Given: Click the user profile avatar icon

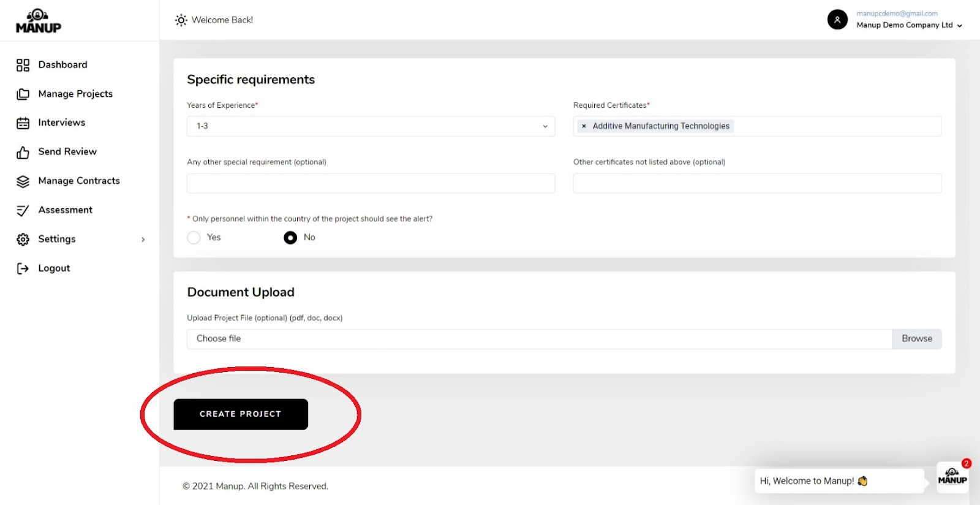Looking at the screenshot, I should 837,20.
